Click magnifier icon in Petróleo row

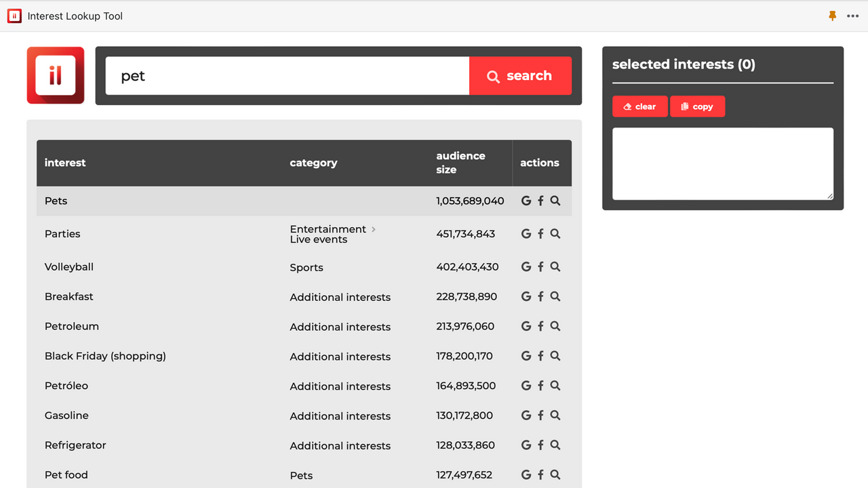coord(555,386)
